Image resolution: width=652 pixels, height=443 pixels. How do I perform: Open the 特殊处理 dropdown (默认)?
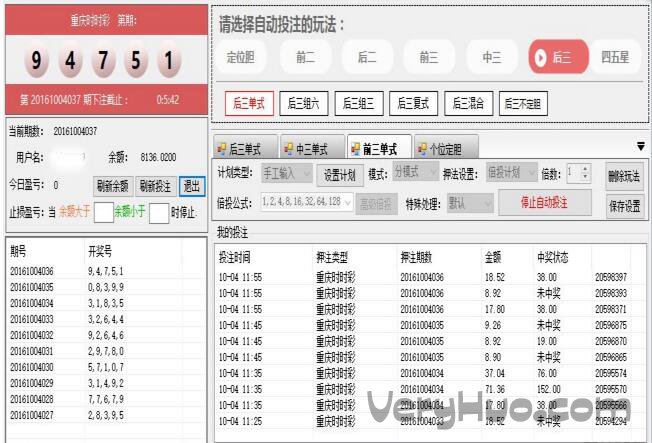click(x=470, y=203)
